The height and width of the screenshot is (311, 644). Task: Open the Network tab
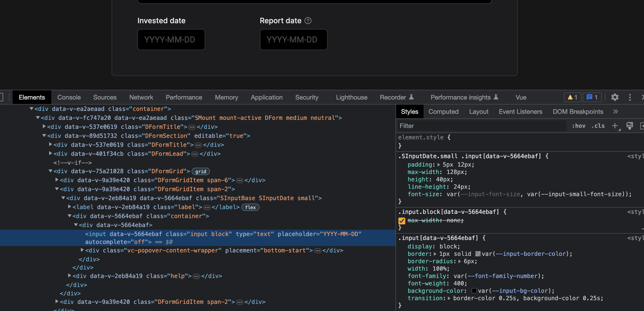click(141, 97)
